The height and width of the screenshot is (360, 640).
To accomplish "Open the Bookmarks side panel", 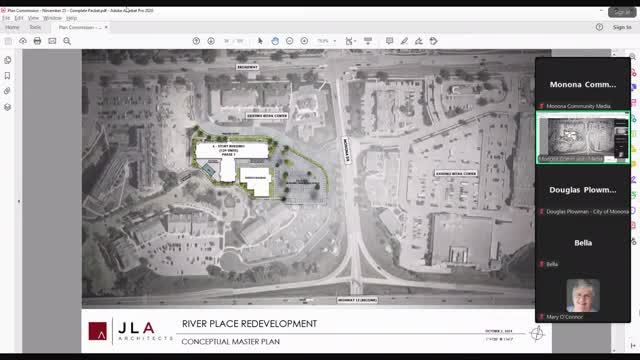I will [x=7, y=76].
